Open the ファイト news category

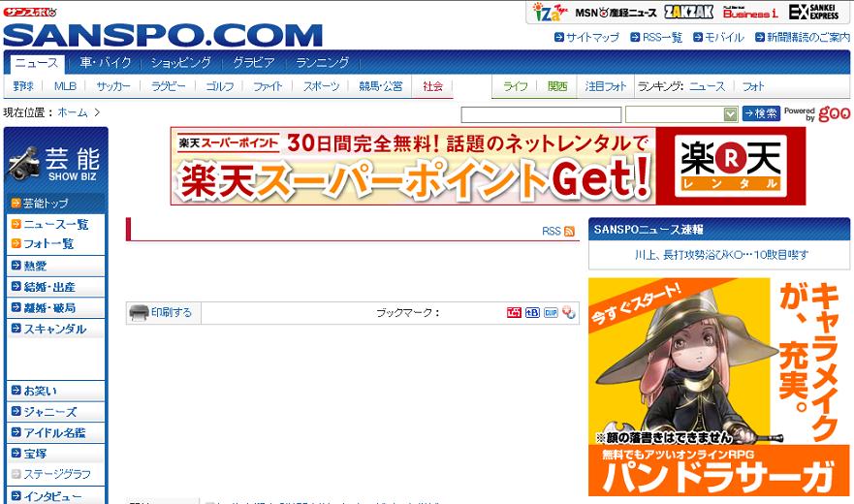[268, 86]
